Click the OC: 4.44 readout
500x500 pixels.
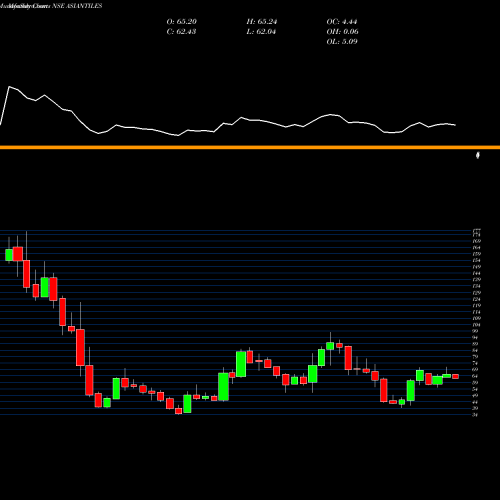coord(342,22)
